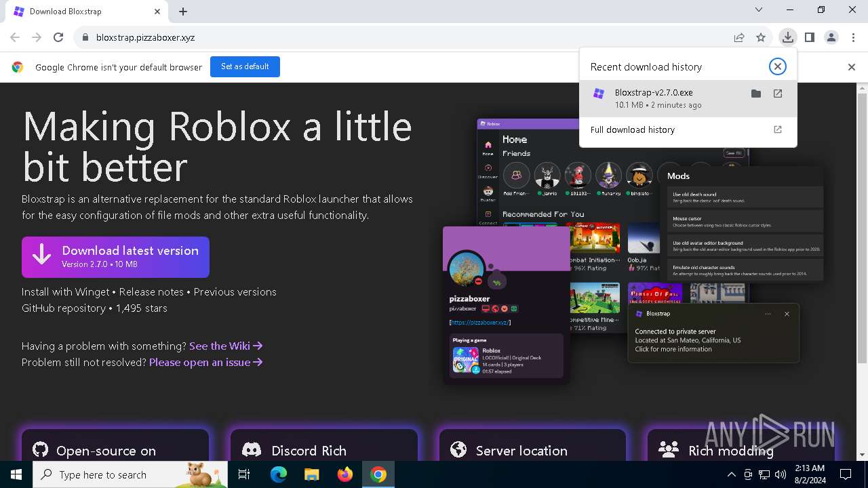Open File Explorer from the taskbar
The image size is (868, 488).
(311, 474)
